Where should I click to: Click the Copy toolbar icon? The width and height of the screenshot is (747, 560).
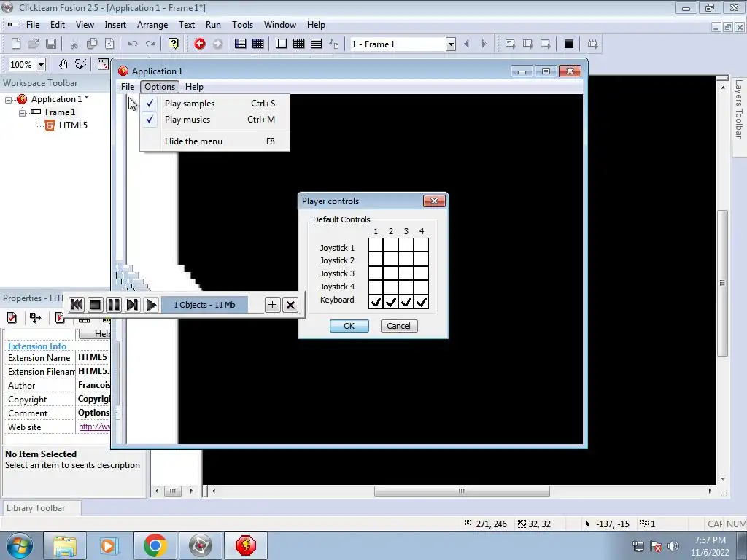point(91,44)
